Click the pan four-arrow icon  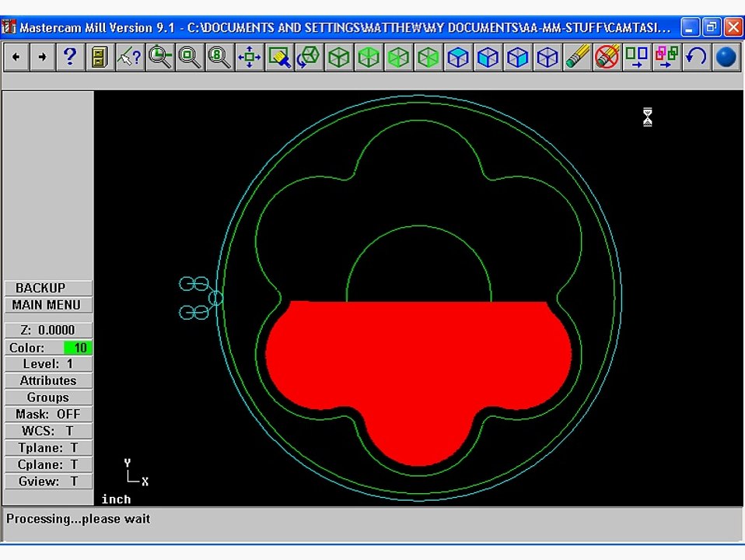click(x=250, y=57)
